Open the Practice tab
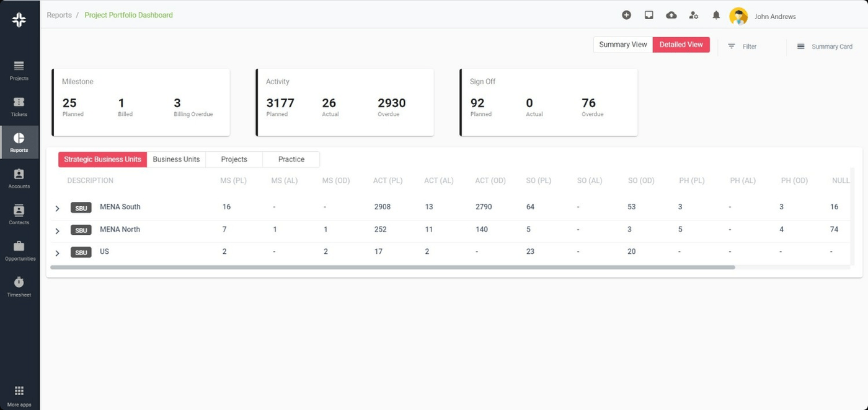The image size is (868, 410). (290, 159)
